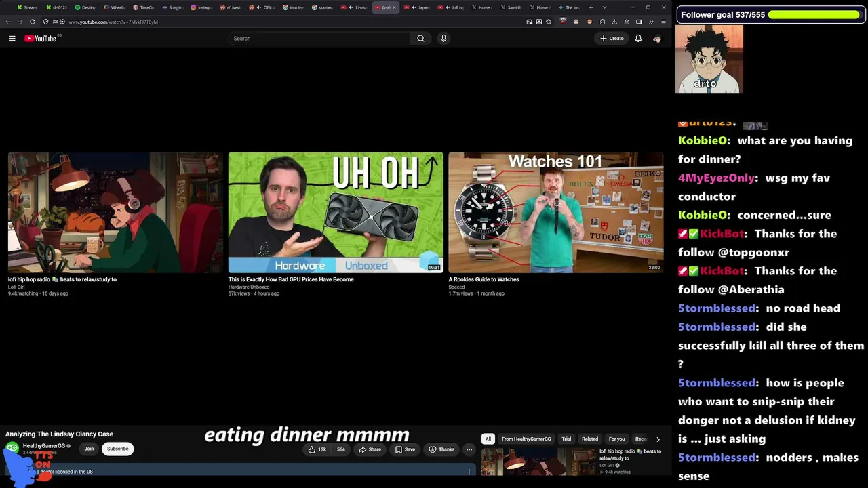Open the HealthyGamerGG channel name link
The width and height of the screenshot is (868, 488).
pos(44,446)
